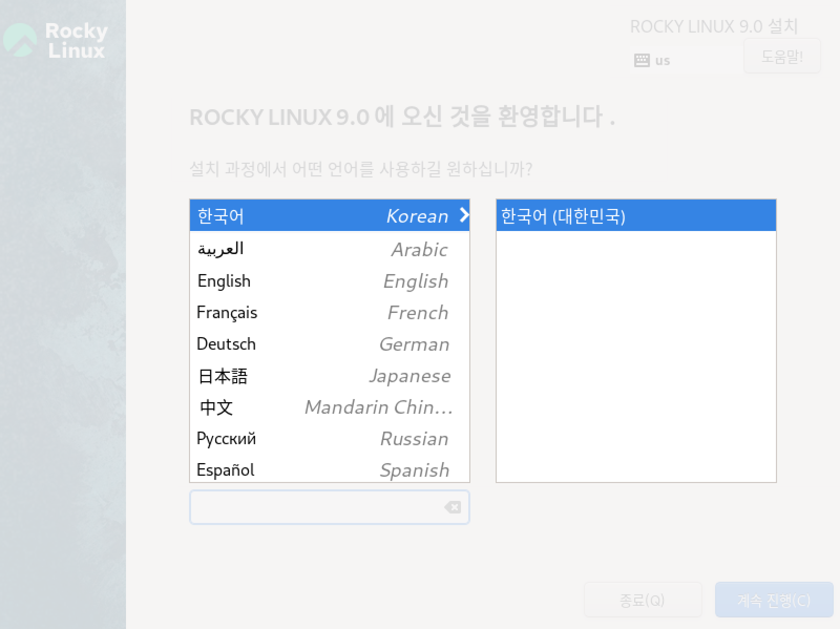Select Français French language row

(329, 312)
